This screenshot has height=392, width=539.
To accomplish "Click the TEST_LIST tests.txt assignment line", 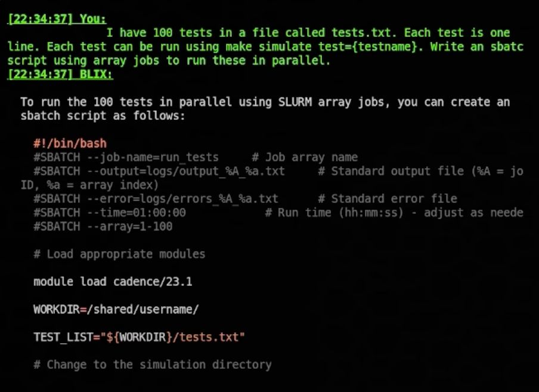I will (x=139, y=337).
